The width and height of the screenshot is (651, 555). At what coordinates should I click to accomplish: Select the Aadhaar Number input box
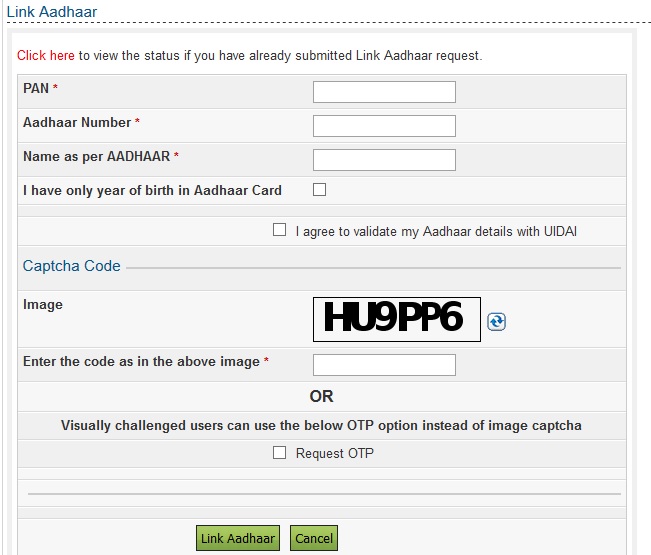(384, 126)
